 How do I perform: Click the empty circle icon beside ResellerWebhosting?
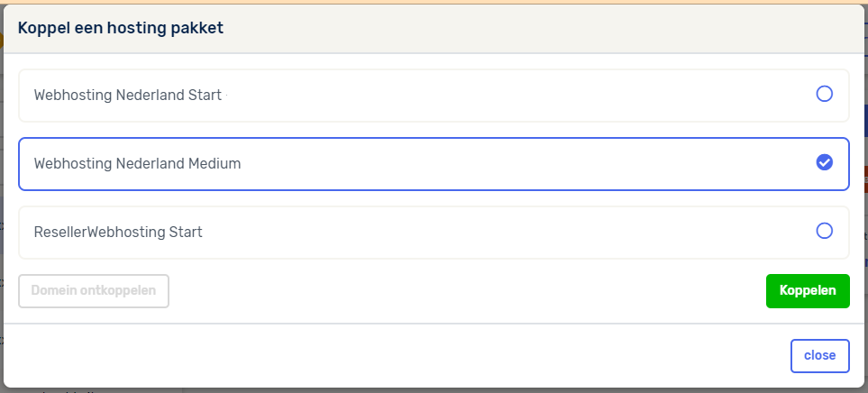pos(824,231)
